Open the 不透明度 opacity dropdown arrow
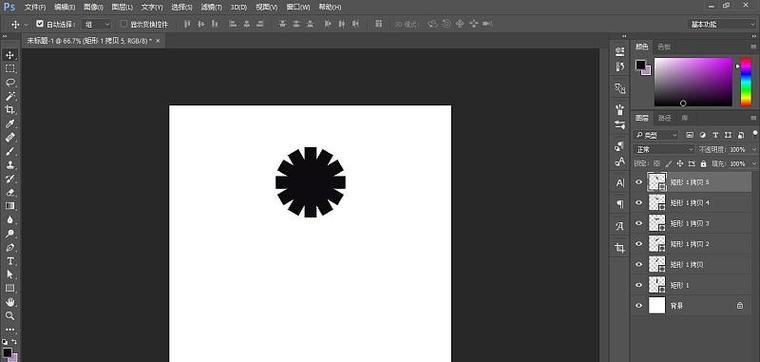 753,150
